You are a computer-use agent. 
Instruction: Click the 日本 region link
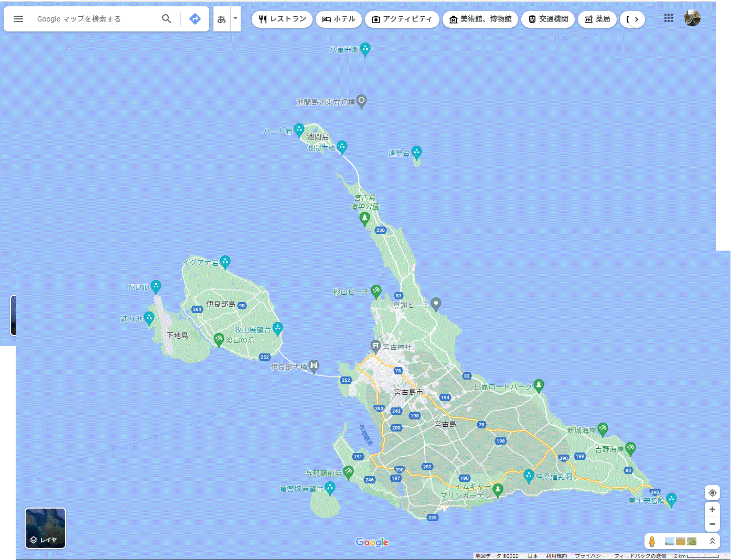pos(533,556)
